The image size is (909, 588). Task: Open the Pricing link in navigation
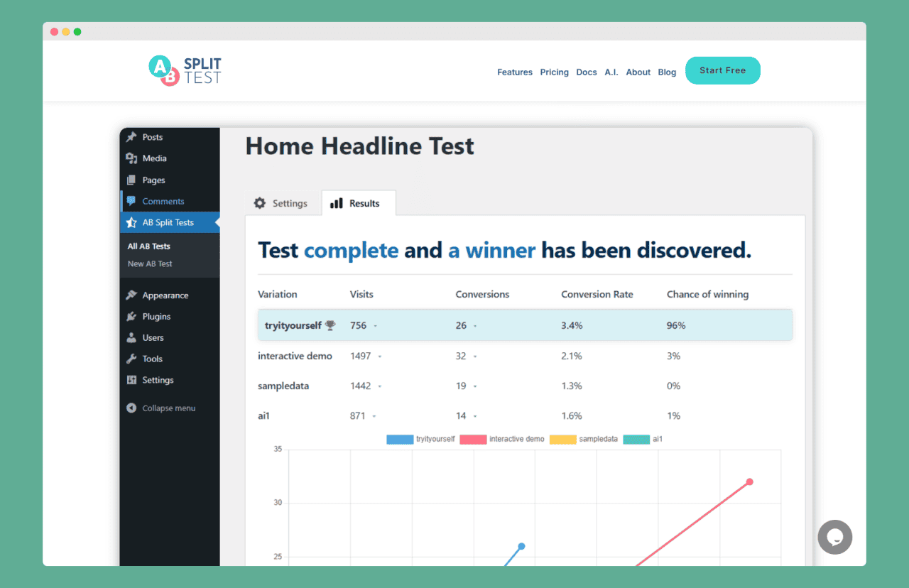coord(554,72)
